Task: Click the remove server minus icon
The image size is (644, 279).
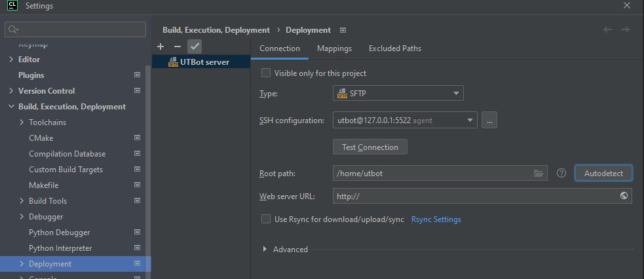Action: (x=177, y=46)
